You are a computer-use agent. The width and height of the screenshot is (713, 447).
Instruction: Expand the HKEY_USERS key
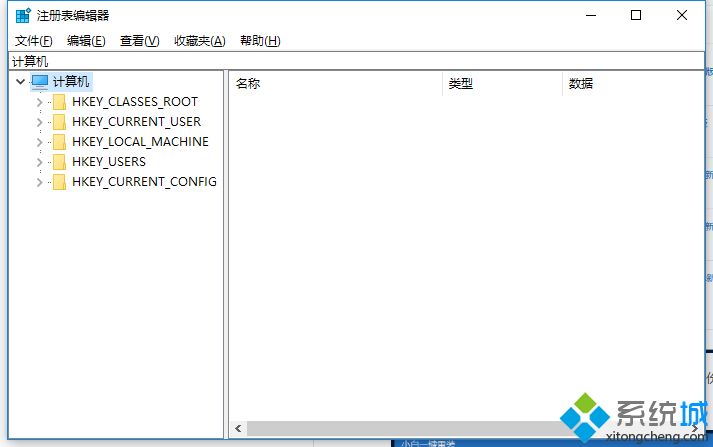pyautogui.click(x=40, y=162)
